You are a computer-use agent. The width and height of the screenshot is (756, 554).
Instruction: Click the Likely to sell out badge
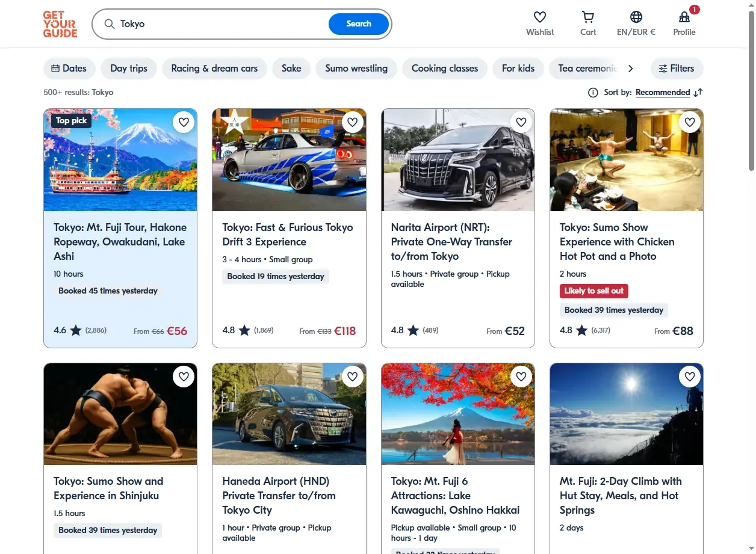(594, 291)
